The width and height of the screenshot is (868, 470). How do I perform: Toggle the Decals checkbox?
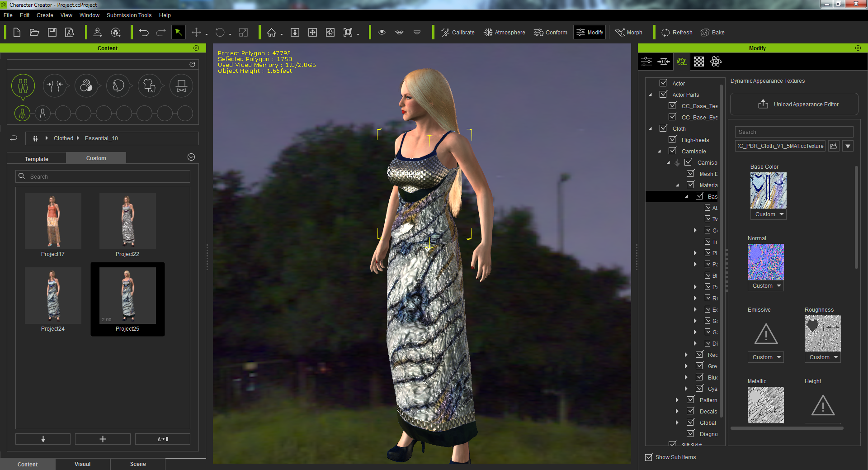(691, 411)
